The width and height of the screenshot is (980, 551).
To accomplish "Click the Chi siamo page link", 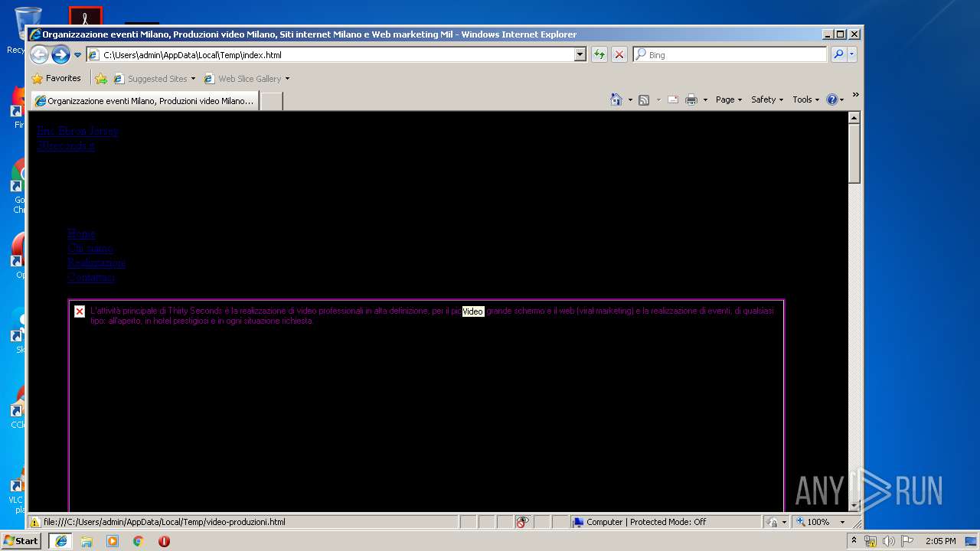I will [x=90, y=248].
